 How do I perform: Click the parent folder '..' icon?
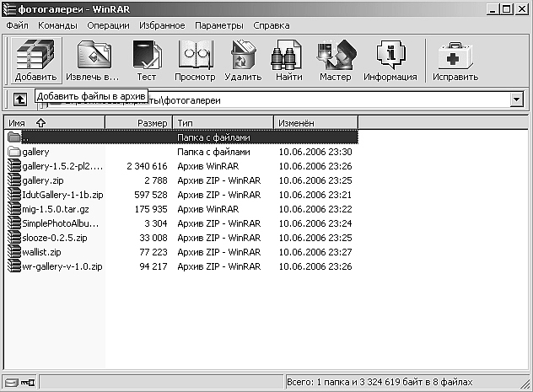point(14,137)
